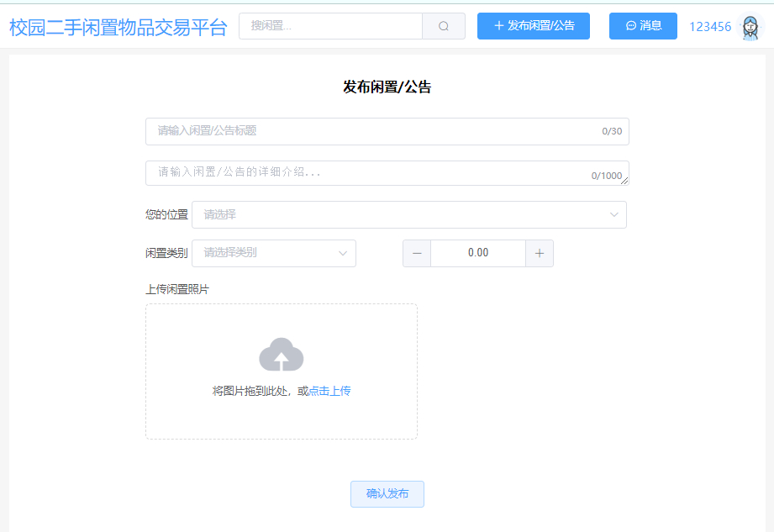This screenshot has width=774, height=532.
Task: Expand the 请选择类别 category dropdown
Action: coord(273,253)
